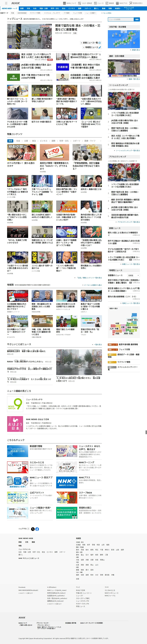Screen dimensions: 147x644
Task: Open 地域発ニュース with map icon
Action: pyautogui.click(x=92, y=47)
